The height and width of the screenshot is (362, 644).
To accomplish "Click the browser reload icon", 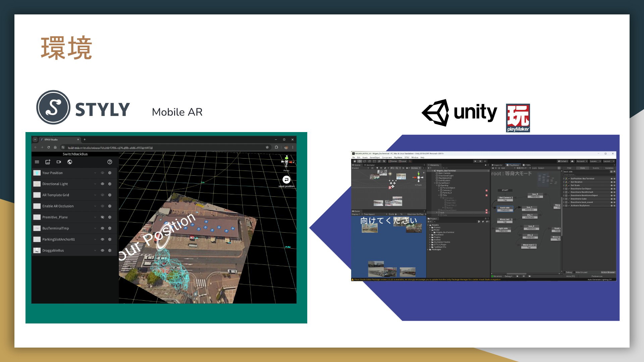I will pos(49,147).
